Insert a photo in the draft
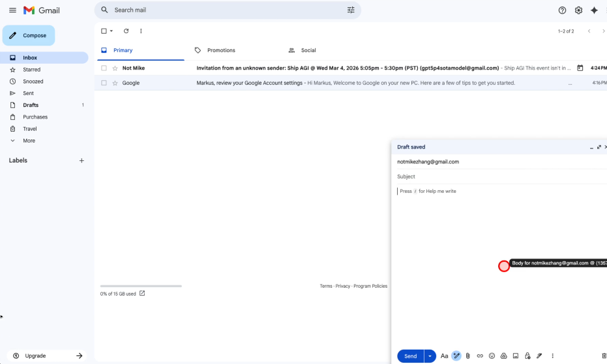Viewport: 607px width, 364px height. (x=516, y=356)
